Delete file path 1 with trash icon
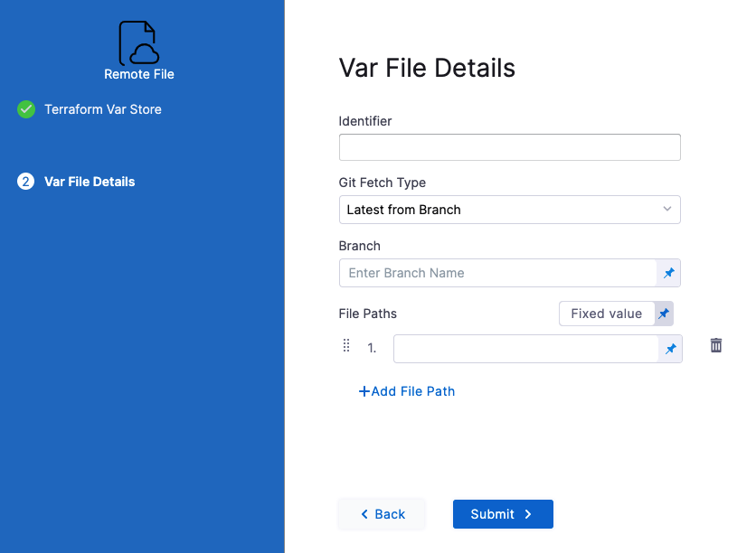 click(716, 345)
